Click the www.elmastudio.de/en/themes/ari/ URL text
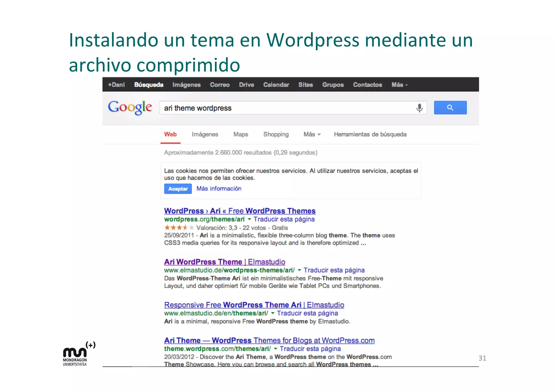The width and height of the screenshot is (555, 392). pos(216,313)
